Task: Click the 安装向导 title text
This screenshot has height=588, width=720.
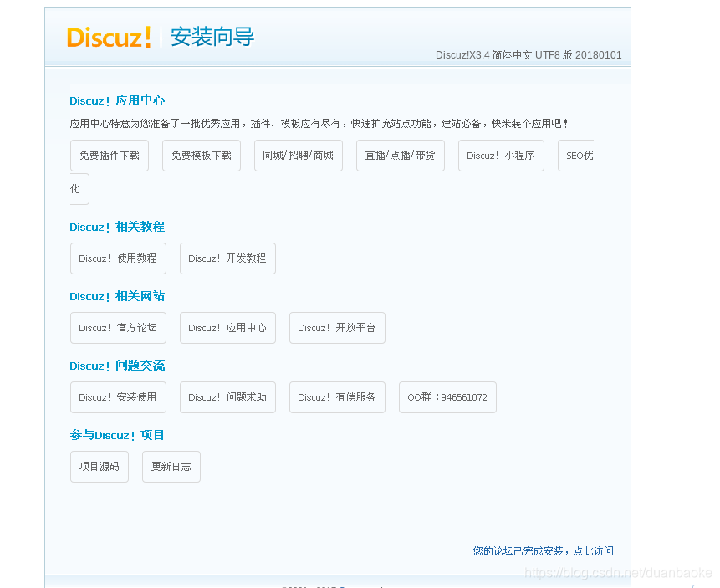Action: tap(212, 37)
